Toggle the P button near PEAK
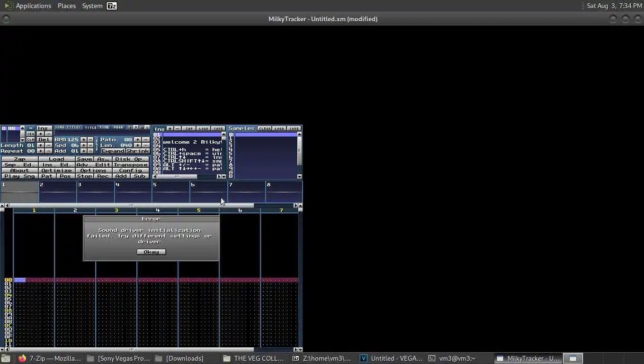Screen dimensions: 644x364 pyautogui.click(x=136, y=127)
